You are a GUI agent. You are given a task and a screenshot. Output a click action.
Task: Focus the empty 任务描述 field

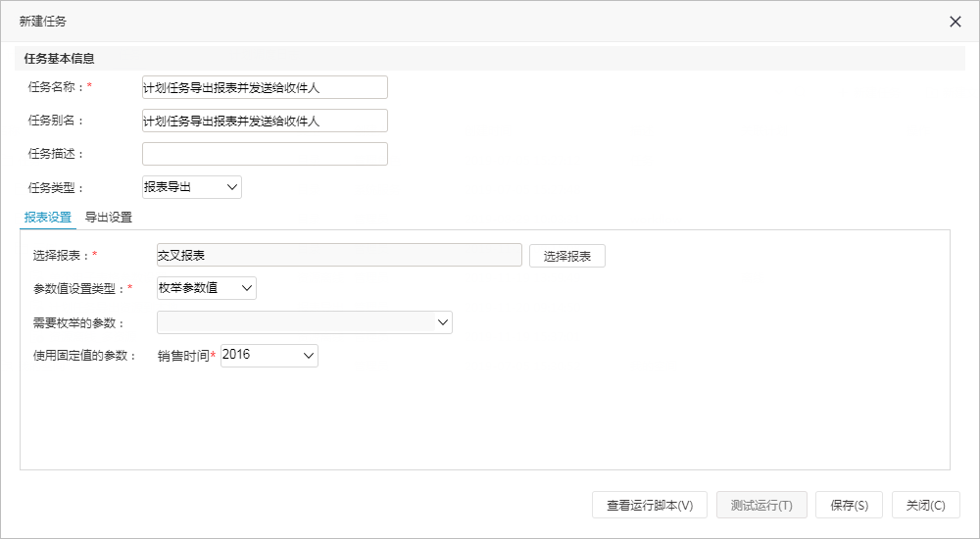pos(265,154)
